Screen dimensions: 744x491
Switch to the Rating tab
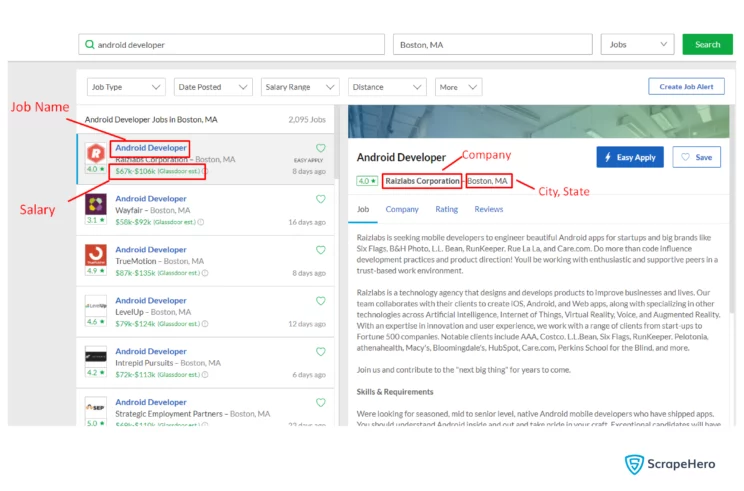tap(446, 209)
